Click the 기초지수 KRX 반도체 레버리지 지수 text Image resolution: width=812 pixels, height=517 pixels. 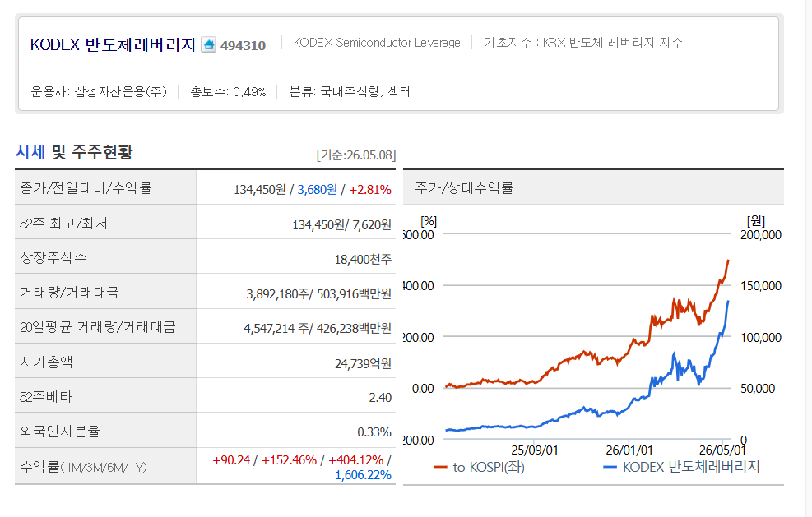point(583,43)
